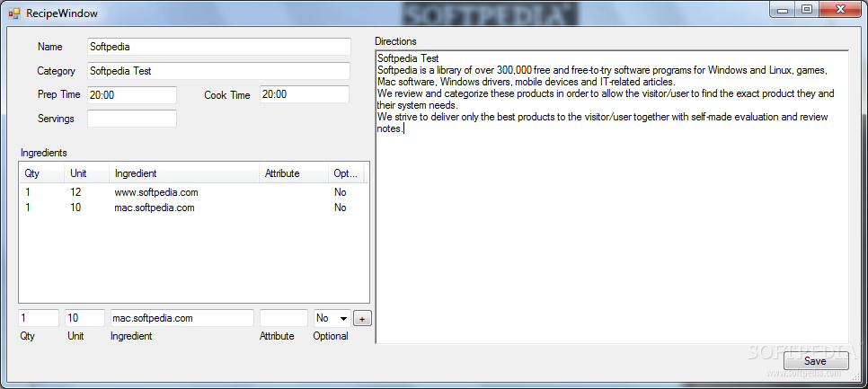
Task: Select the www.softpedia.com ingredient row
Action: [194, 192]
